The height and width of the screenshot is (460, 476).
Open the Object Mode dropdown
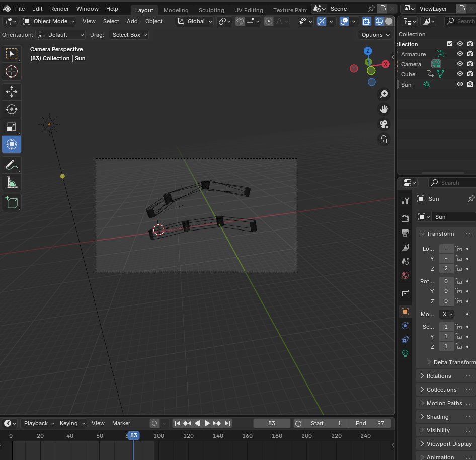coord(49,21)
